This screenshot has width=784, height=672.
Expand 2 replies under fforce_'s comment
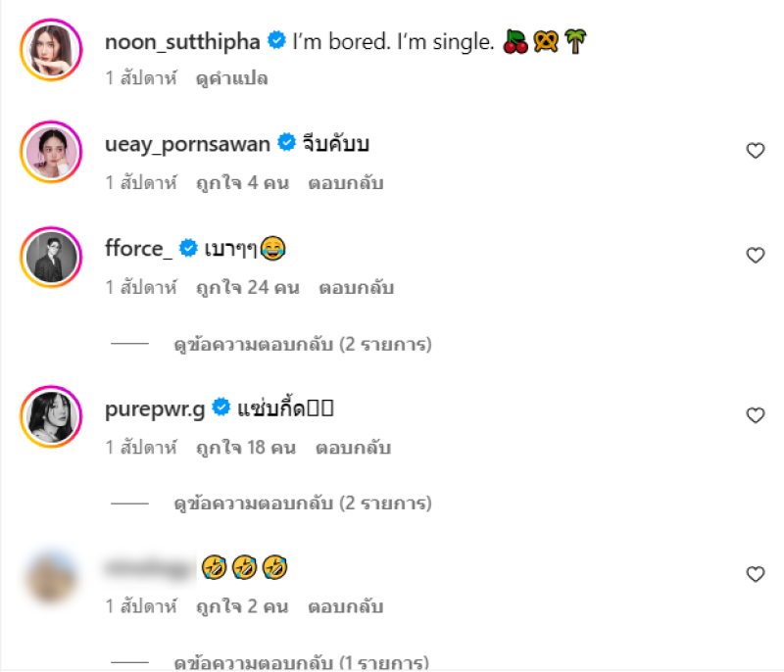(x=302, y=345)
